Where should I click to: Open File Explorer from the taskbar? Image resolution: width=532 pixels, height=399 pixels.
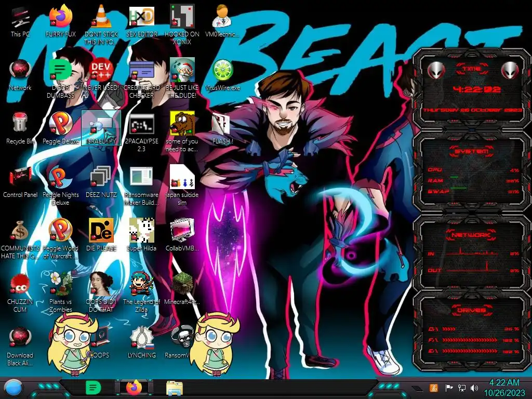[175, 388]
